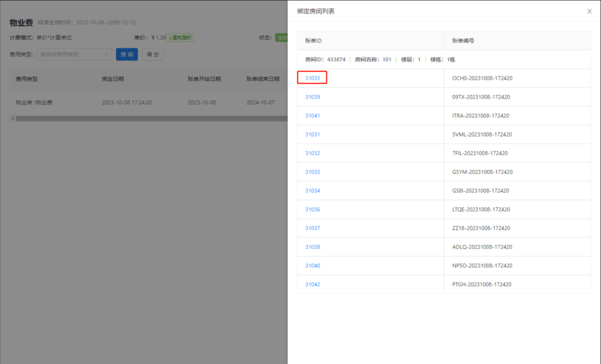Expand the 费用类型 dropdown
Screen dimensions: 601x364
(74, 54)
